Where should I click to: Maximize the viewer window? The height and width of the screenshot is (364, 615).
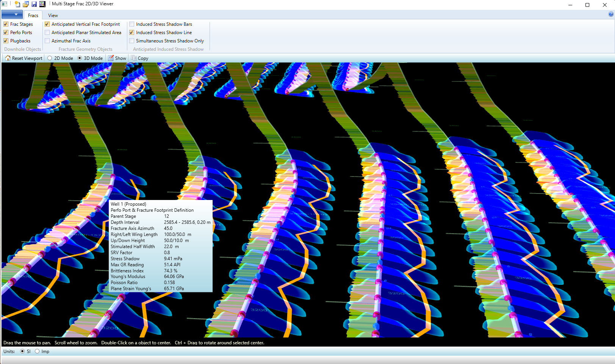coord(587,5)
